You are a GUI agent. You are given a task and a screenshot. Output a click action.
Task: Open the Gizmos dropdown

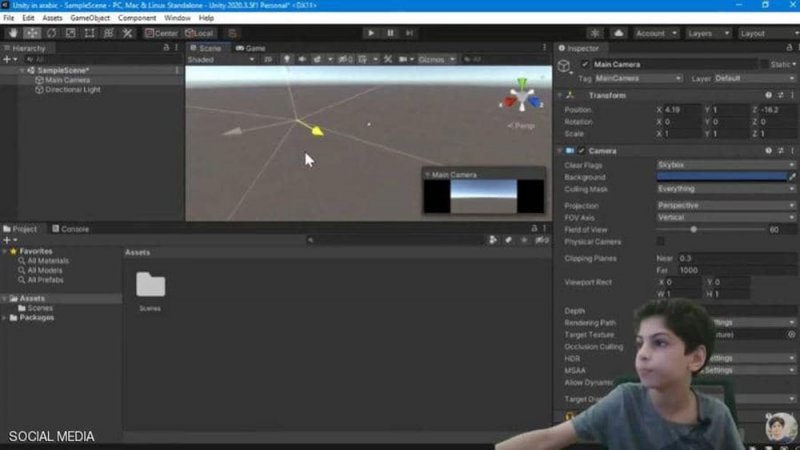pos(436,60)
